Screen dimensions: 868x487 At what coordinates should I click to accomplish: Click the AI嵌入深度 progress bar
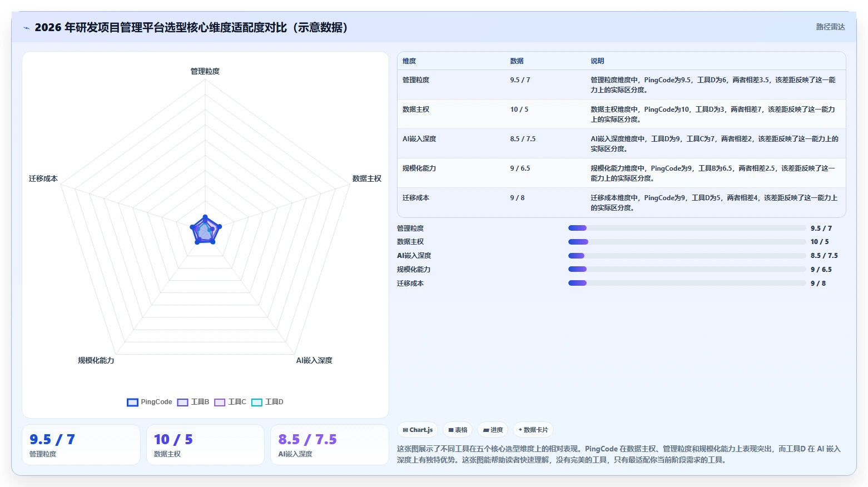tap(687, 256)
